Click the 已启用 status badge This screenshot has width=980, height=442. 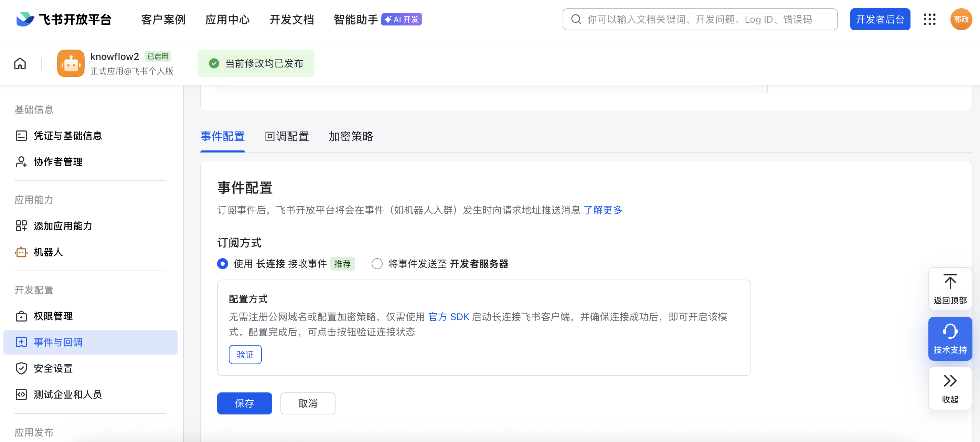pos(158,56)
